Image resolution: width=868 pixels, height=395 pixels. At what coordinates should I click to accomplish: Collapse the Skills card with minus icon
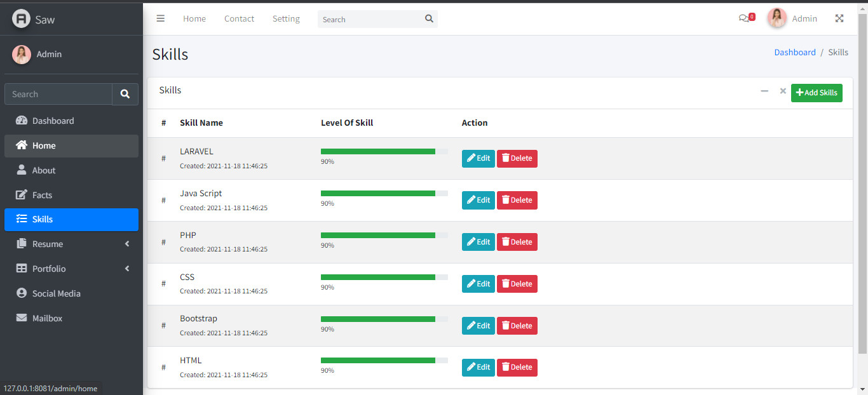click(x=764, y=91)
